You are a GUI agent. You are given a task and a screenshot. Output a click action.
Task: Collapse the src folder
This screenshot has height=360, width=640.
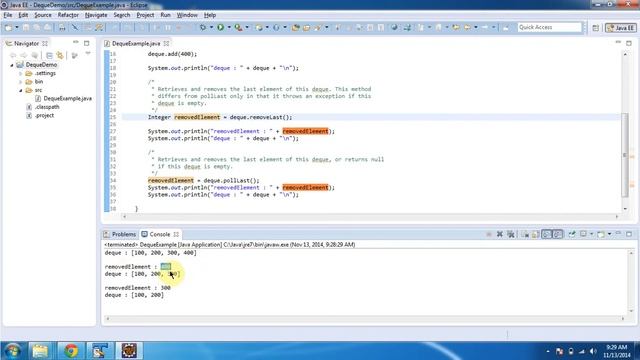tap(20, 90)
